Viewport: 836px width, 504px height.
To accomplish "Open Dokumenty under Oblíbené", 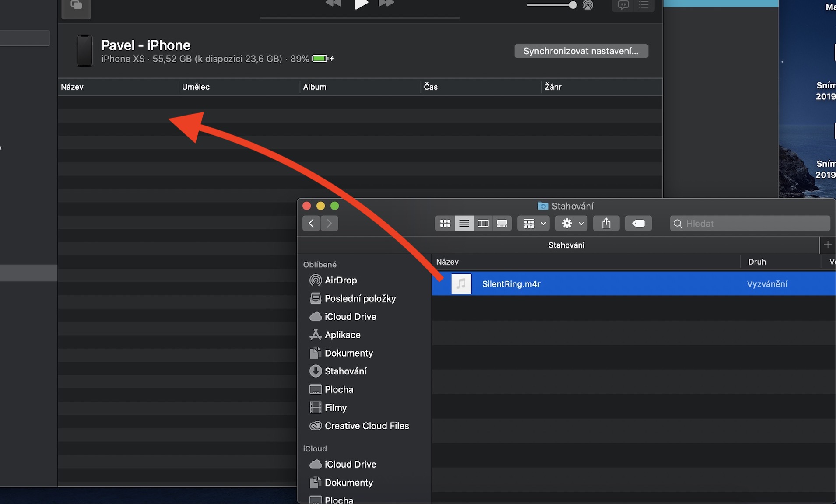I will tap(341, 353).
